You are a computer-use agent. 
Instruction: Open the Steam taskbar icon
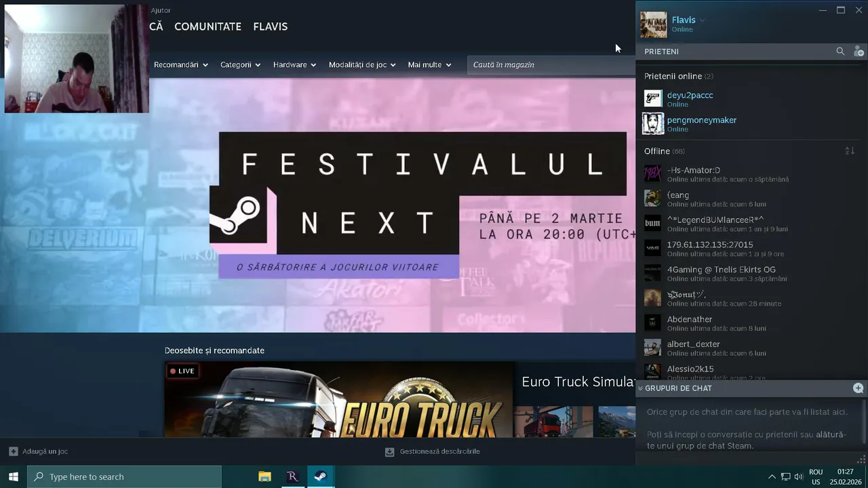click(321, 476)
